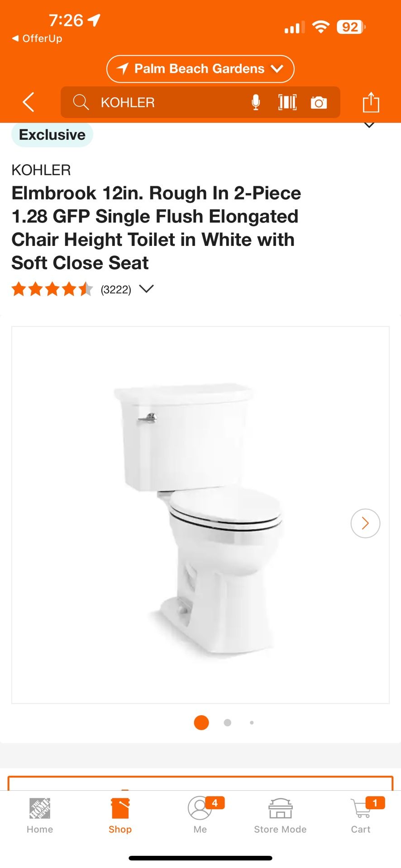This screenshot has width=401, height=868.
Task: Select the second image carousel dot
Action: [228, 722]
